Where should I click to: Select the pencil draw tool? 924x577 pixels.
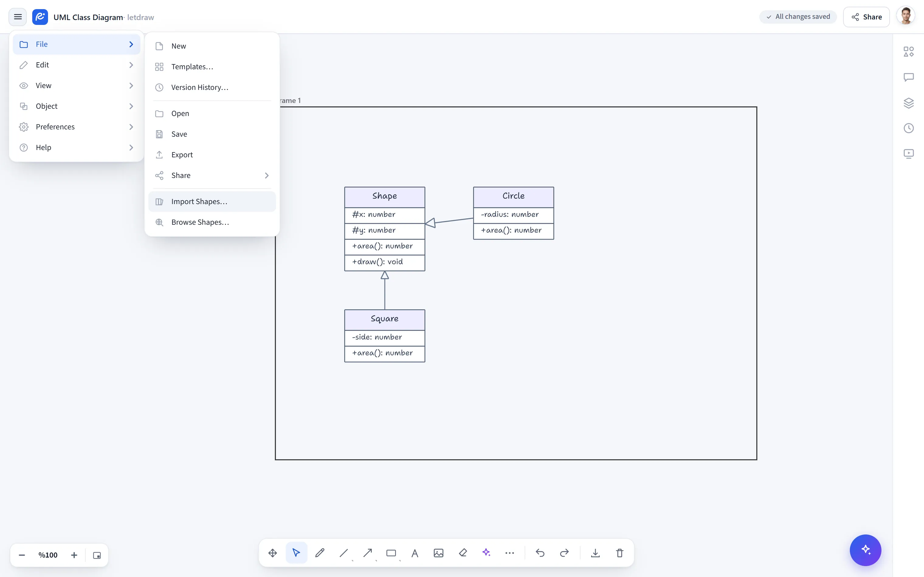320,553
